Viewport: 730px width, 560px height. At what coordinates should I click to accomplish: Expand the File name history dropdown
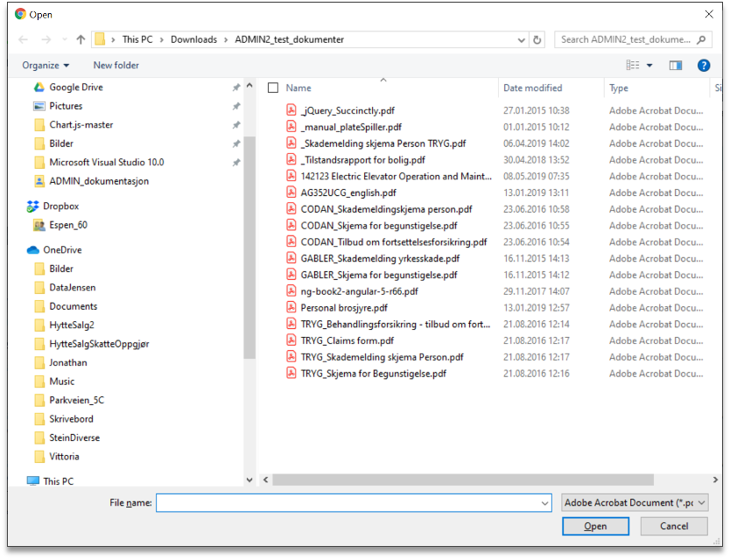544,503
